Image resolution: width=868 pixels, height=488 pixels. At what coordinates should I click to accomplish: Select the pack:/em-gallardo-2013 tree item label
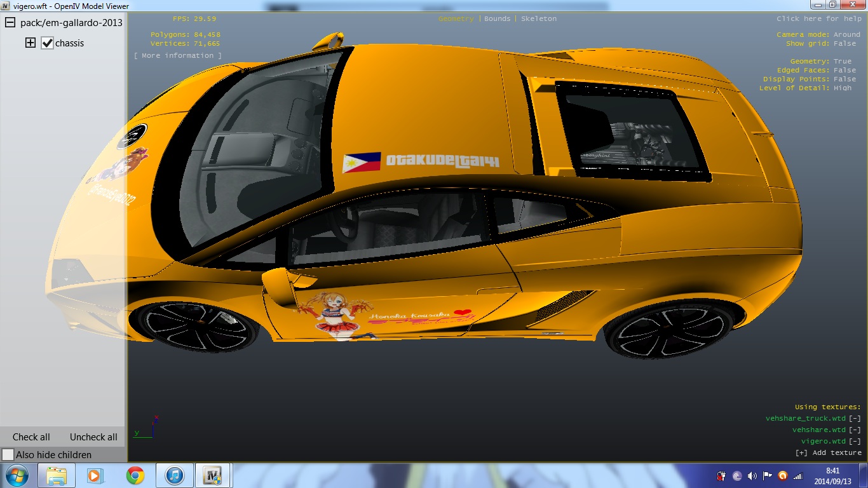(71, 22)
